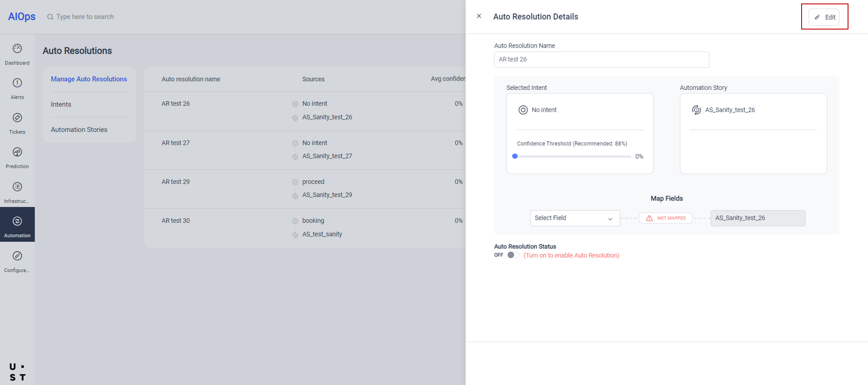Go to Alerts in the sidebar
Viewport: 868px width, 385px height.
point(17,88)
